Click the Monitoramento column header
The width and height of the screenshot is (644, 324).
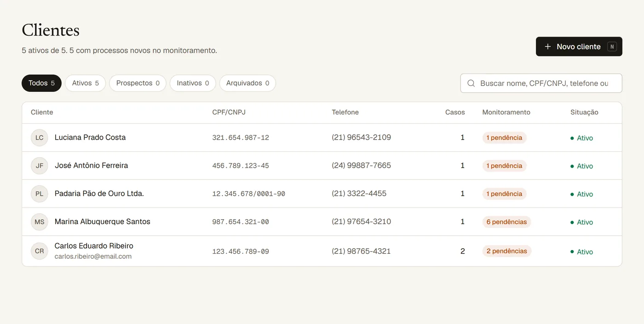[x=506, y=112]
